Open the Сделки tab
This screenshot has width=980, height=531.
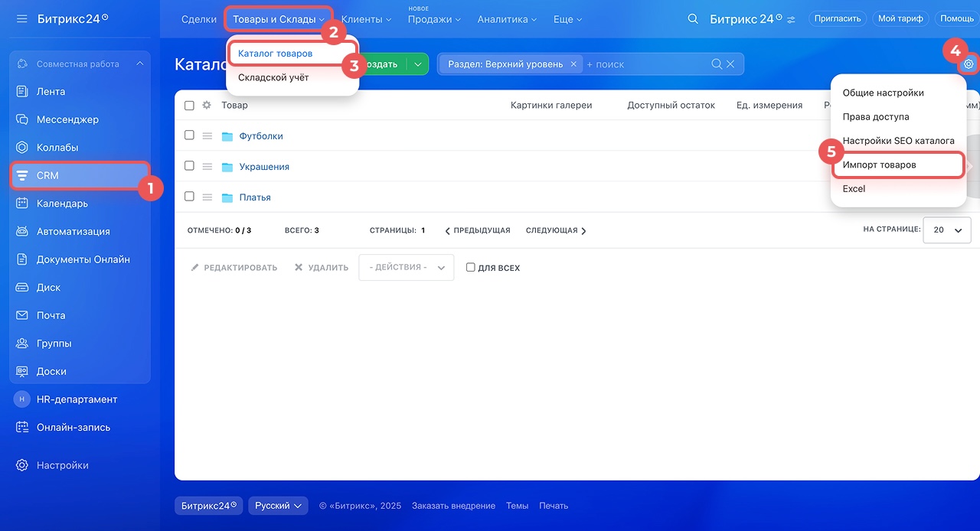pyautogui.click(x=199, y=19)
